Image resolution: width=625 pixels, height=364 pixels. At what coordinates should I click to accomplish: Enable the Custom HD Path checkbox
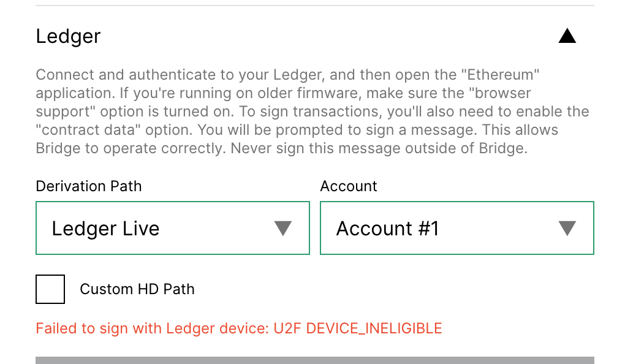click(x=50, y=289)
